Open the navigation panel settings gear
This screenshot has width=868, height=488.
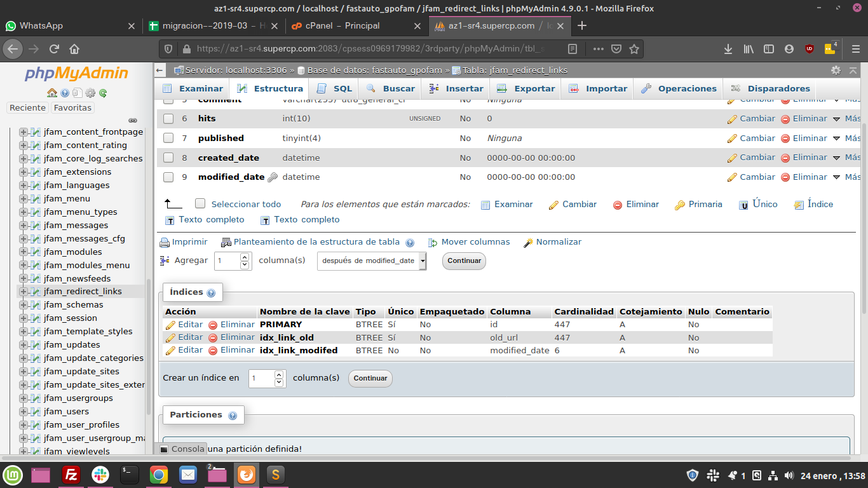pyautogui.click(x=90, y=93)
